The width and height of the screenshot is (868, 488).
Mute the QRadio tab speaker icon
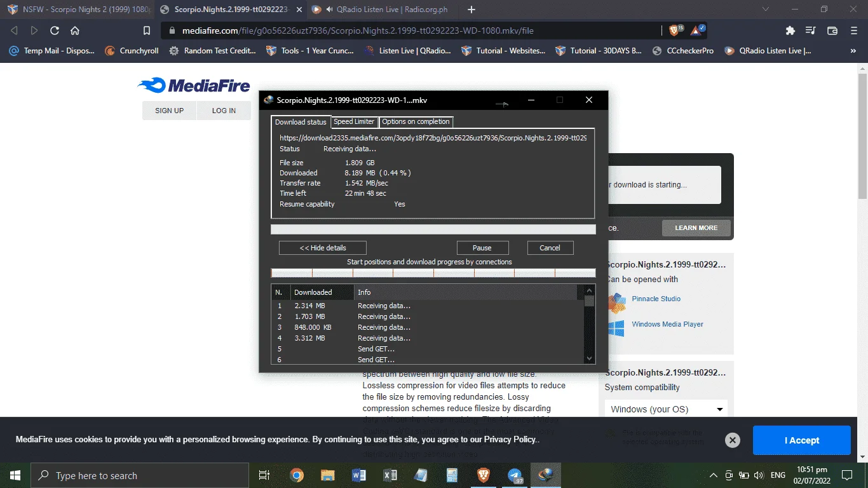pyautogui.click(x=330, y=10)
